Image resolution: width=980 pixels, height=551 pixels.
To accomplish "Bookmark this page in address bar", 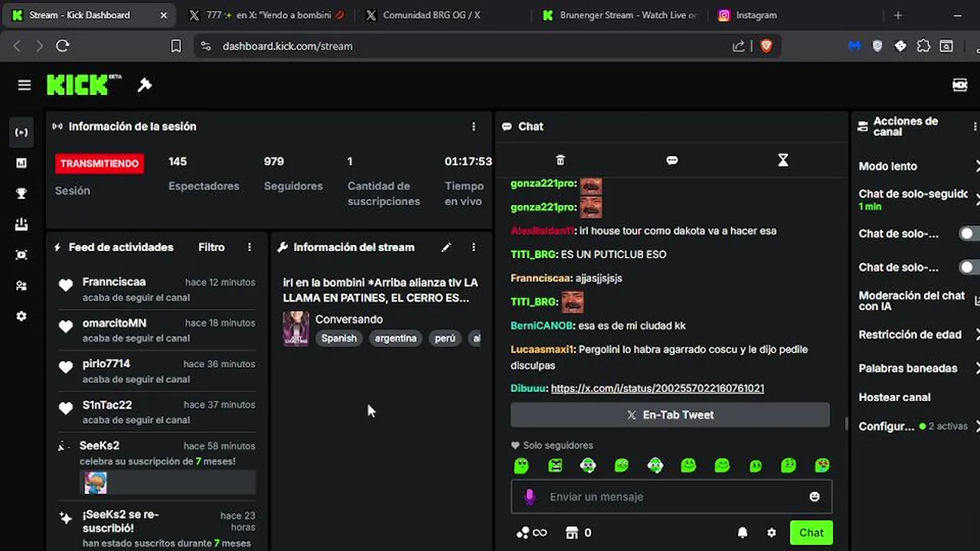I will (176, 46).
